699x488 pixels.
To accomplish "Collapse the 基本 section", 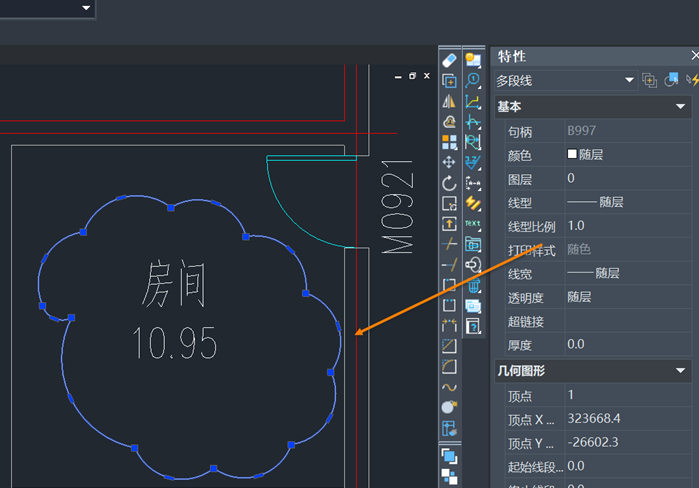I will (680, 107).
